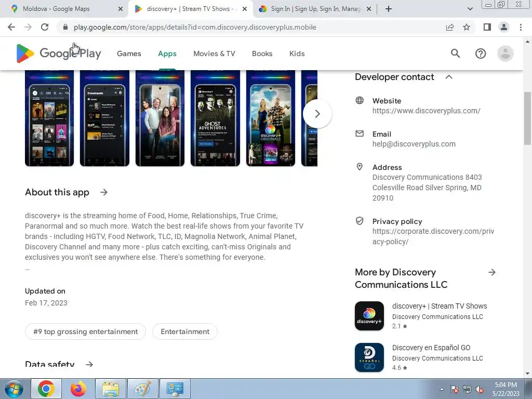
Task: Open Data safety arrow
Action: coord(89,364)
